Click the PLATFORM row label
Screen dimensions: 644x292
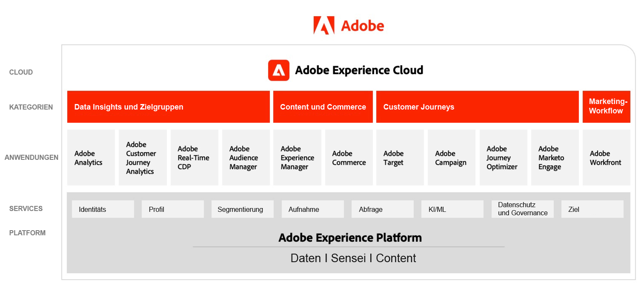27,233
